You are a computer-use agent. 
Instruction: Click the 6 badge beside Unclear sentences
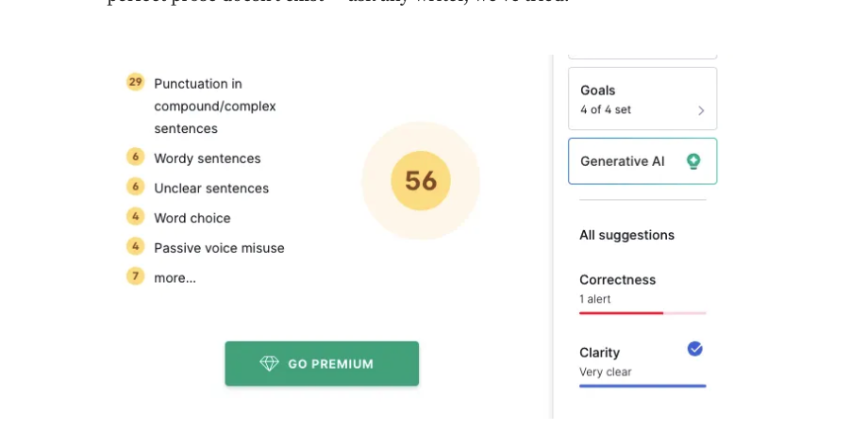point(135,187)
